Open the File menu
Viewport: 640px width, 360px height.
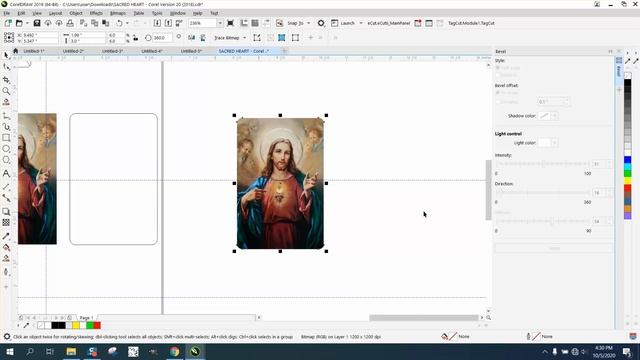point(7,13)
